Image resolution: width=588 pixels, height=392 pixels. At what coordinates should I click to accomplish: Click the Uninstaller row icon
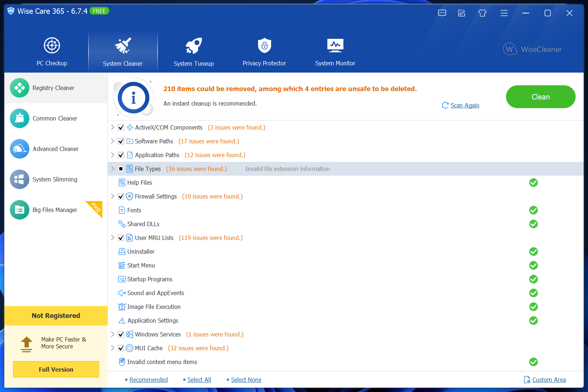coord(122,252)
